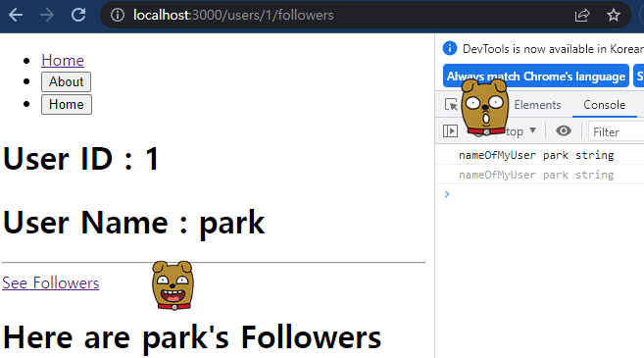Switch to the Elements tab
The height and width of the screenshot is (358, 644).
(537, 105)
